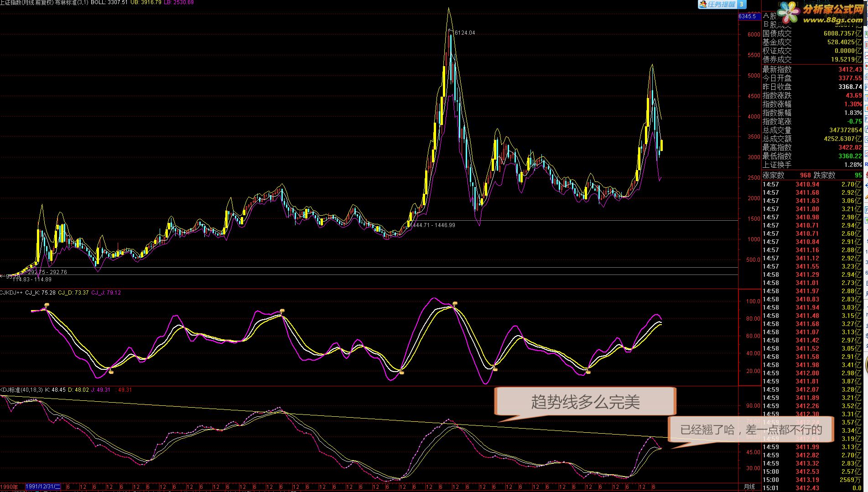The image size is (868, 492).
Task: Click the CJ_J: 79.12 readout
Action: (x=106, y=293)
